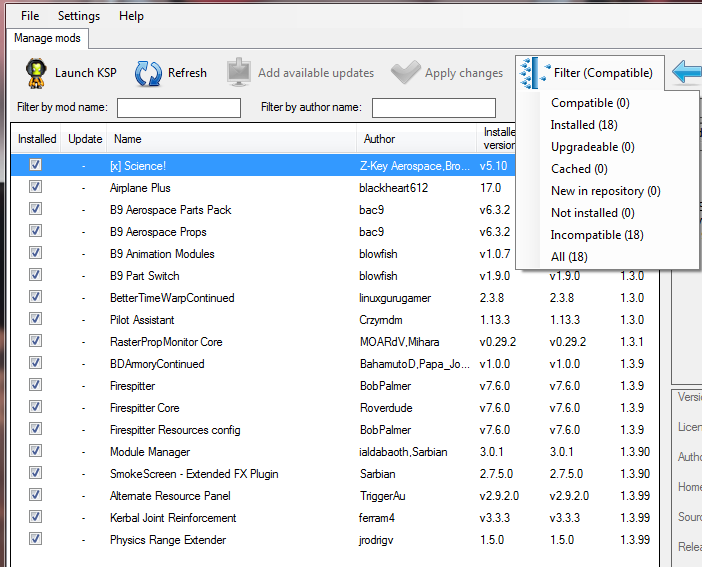Sort by the Name column header
This screenshot has width=702, height=567.
[x=231, y=139]
